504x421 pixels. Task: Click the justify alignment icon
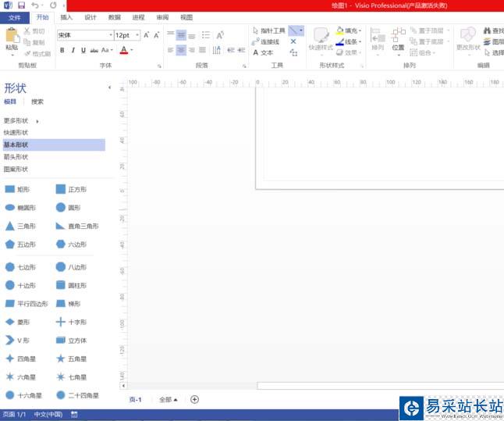click(x=202, y=50)
